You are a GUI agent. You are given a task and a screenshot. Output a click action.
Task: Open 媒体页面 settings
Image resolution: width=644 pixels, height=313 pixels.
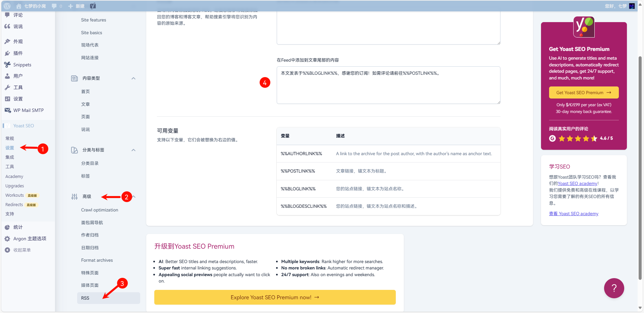point(90,285)
